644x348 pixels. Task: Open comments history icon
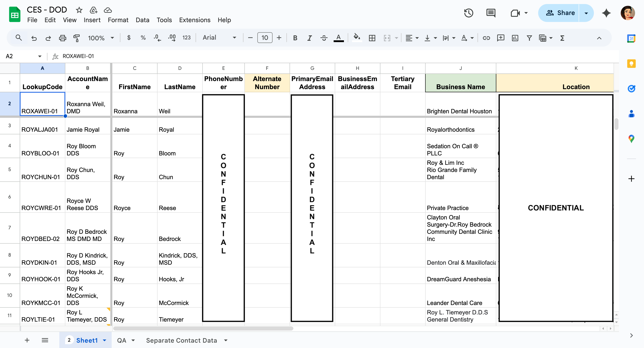pyautogui.click(x=491, y=13)
